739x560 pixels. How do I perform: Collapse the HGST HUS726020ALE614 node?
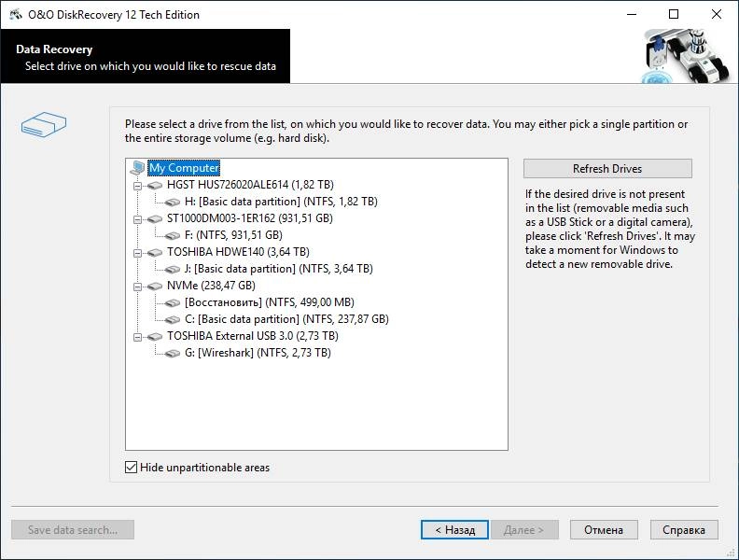(137, 186)
